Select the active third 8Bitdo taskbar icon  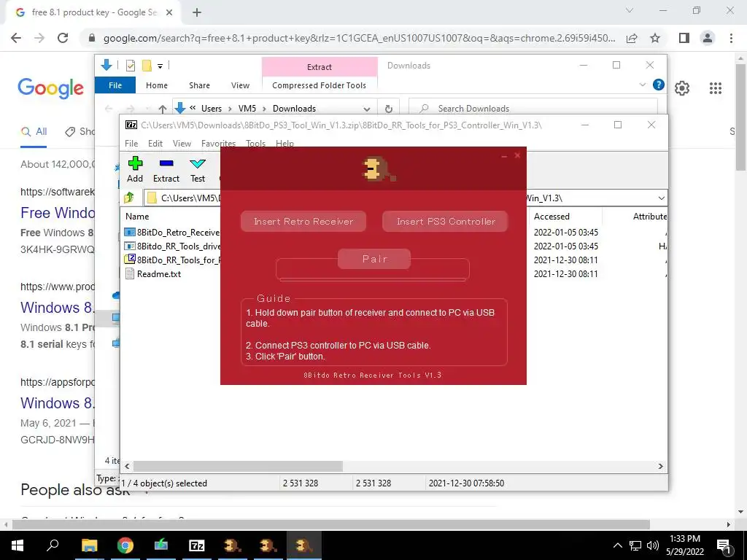304,545
